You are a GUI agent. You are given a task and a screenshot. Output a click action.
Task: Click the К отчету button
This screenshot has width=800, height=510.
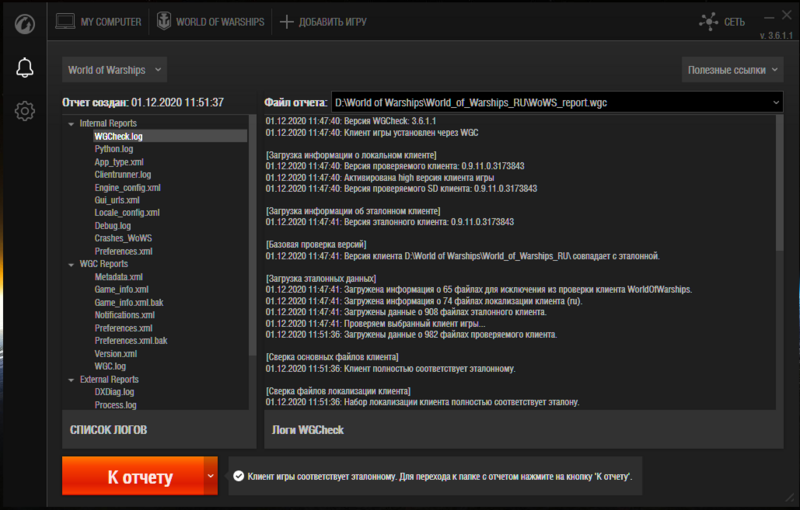(133, 475)
